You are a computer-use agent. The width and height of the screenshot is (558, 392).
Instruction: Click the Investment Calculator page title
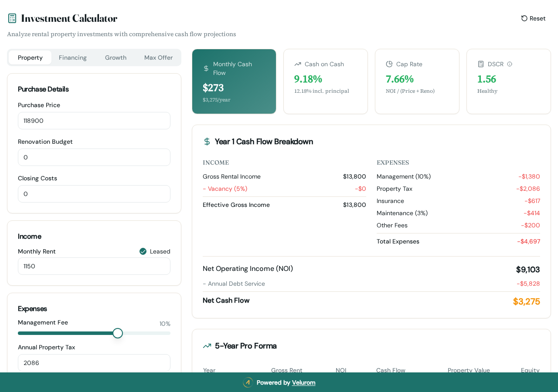pos(69,18)
